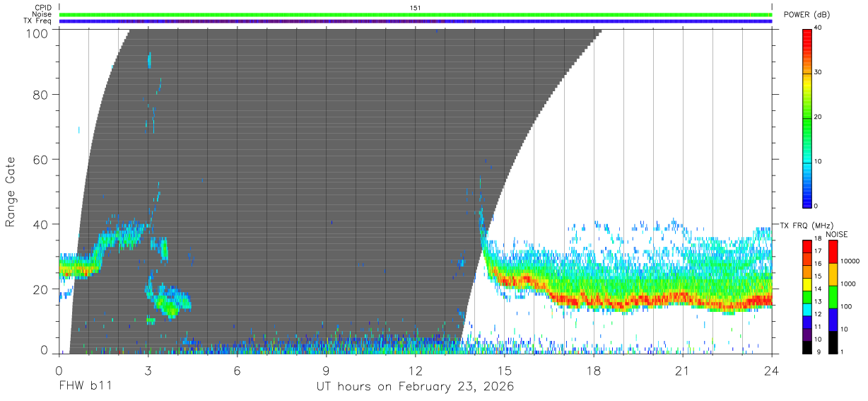
Task: Click the CPID value 151
Action: coord(416,8)
